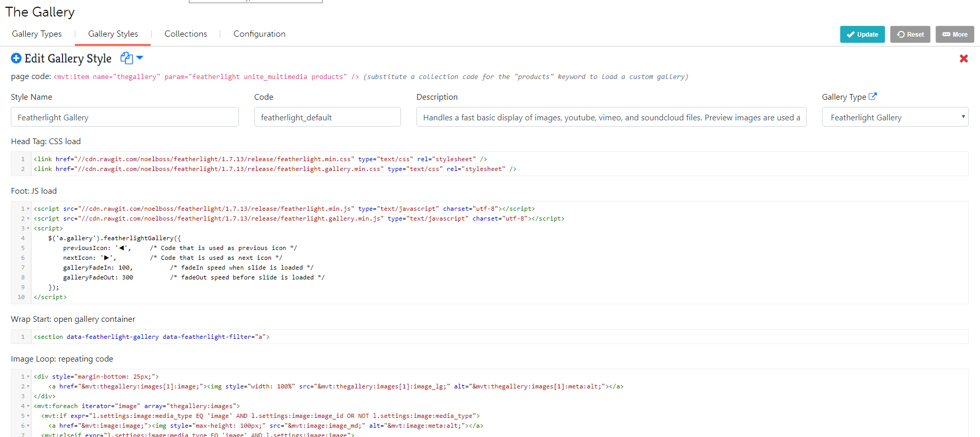Collapse the div at Image Loop line 1
This screenshot has height=437, width=980.
coord(28,377)
